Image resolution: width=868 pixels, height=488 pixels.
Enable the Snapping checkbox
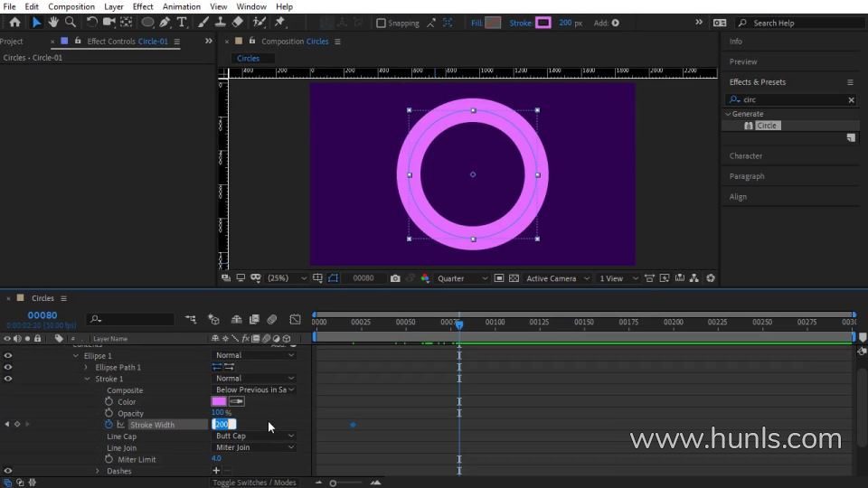coord(381,23)
